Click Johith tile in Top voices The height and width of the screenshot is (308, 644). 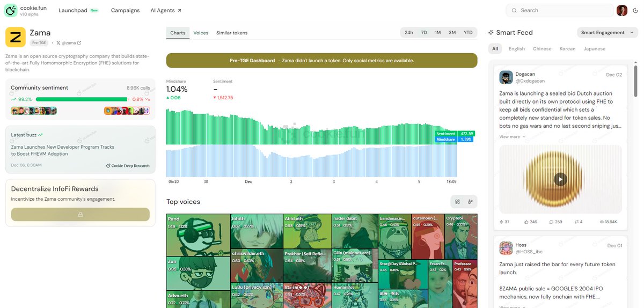pyautogui.click(x=257, y=231)
